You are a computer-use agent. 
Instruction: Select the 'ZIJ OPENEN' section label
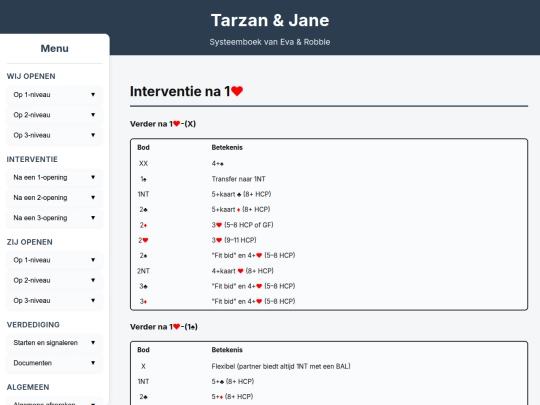click(x=30, y=242)
